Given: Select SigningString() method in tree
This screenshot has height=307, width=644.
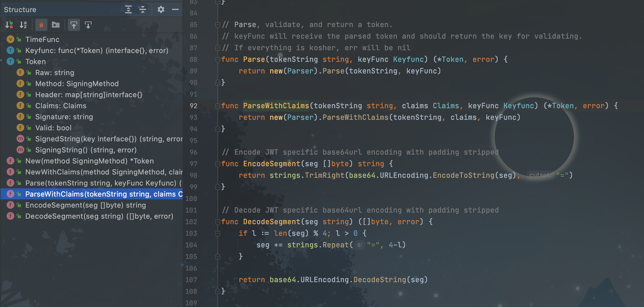Looking at the screenshot, I should coord(86,150).
